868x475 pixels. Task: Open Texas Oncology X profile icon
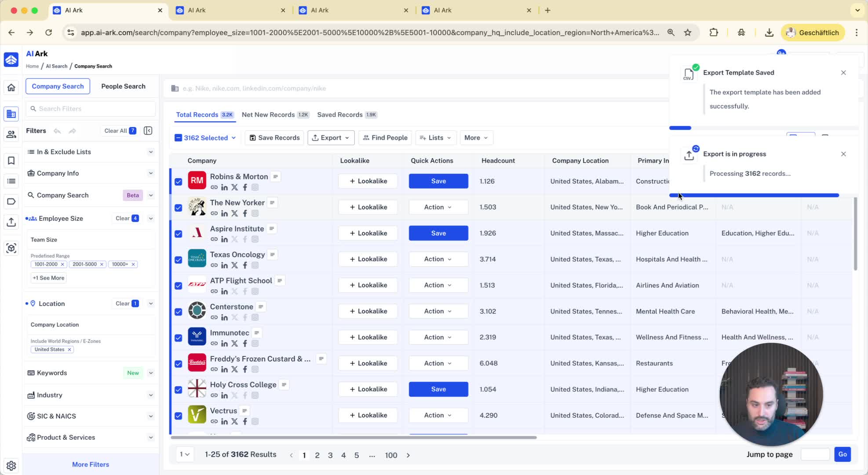[x=234, y=265]
